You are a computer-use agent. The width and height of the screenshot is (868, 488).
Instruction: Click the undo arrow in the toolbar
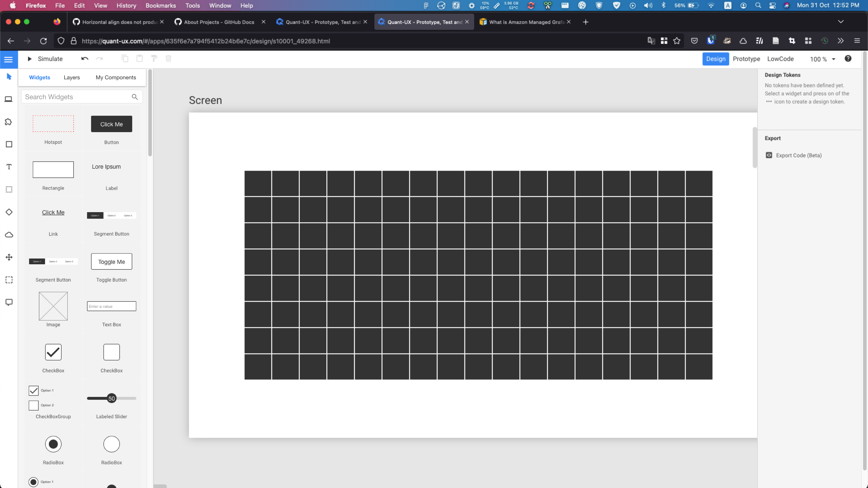click(84, 59)
